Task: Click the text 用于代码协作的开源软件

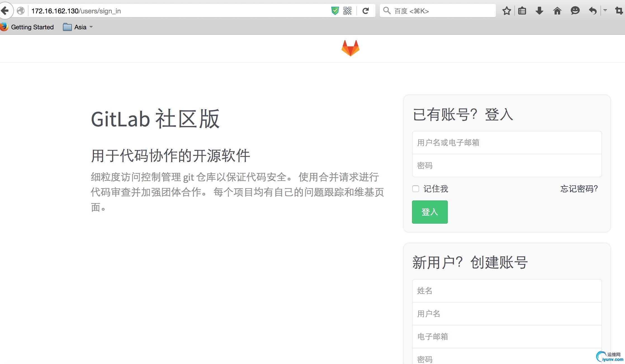Action: coord(171,155)
